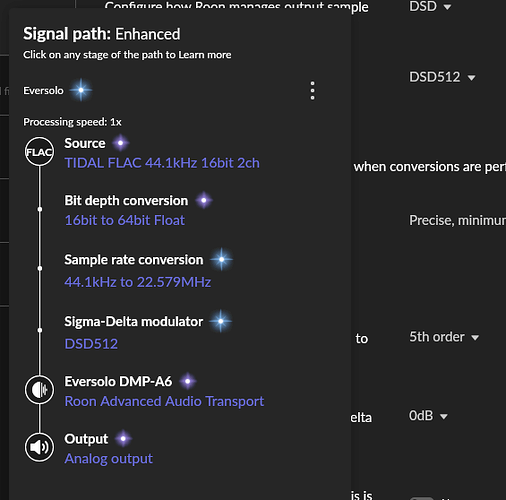Click the Analog output link
This screenshot has width=506, height=500.
pos(109,459)
